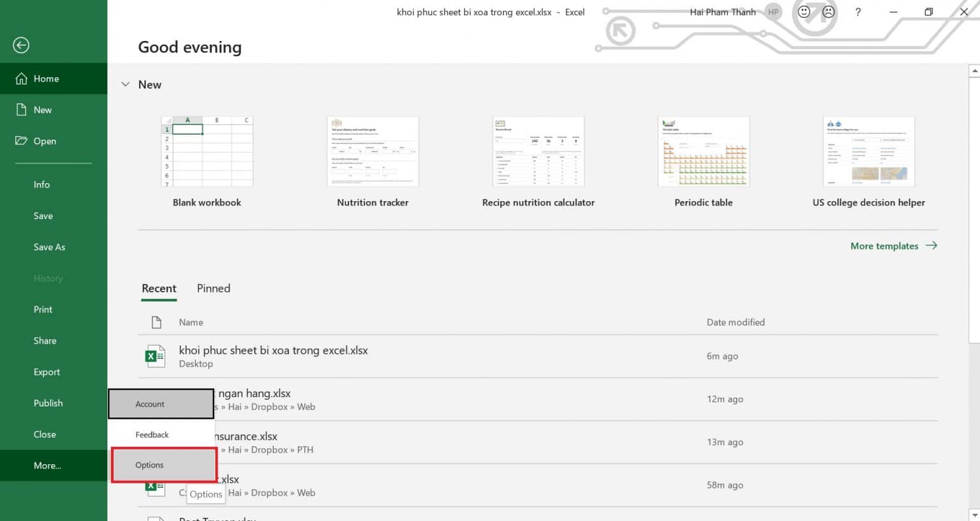Select New in the backstage sidebar
The height and width of the screenshot is (521, 980).
pos(54,110)
